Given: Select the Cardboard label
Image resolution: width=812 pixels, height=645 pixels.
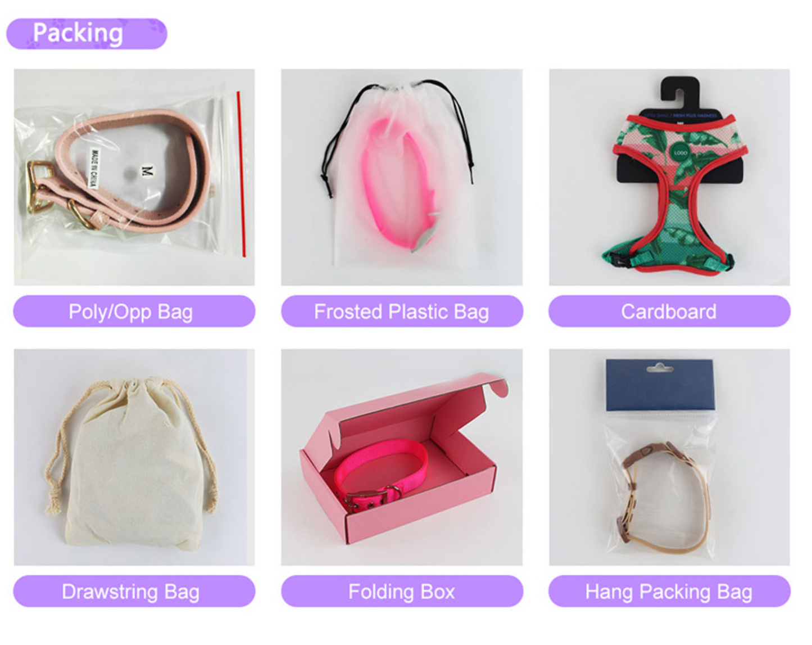Looking at the screenshot, I should click(x=669, y=311).
